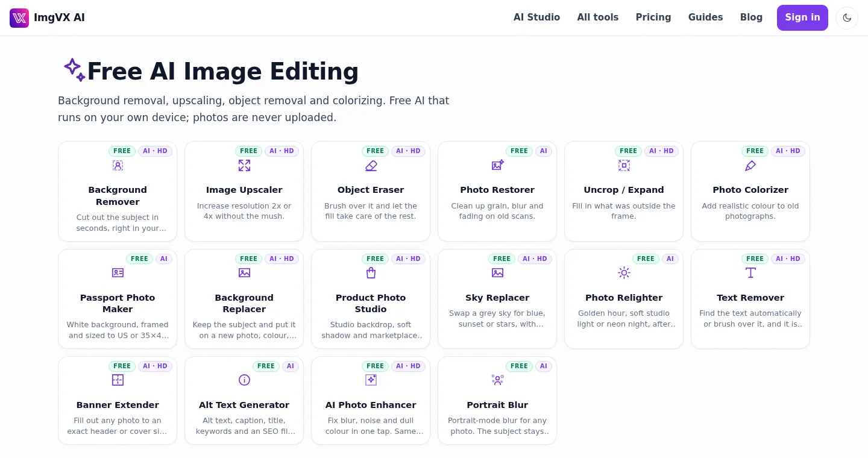
Task: Click the FREE badge on Background Remover
Action: coord(122,151)
